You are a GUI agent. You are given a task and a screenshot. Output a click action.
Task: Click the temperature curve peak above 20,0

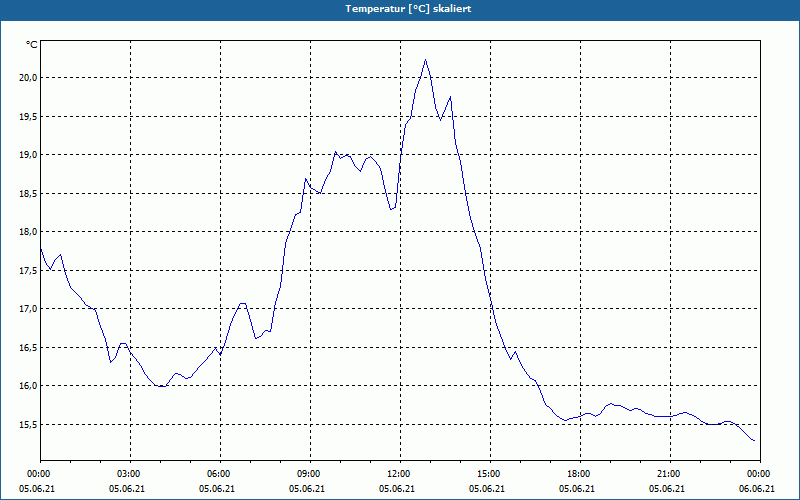point(426,60)
